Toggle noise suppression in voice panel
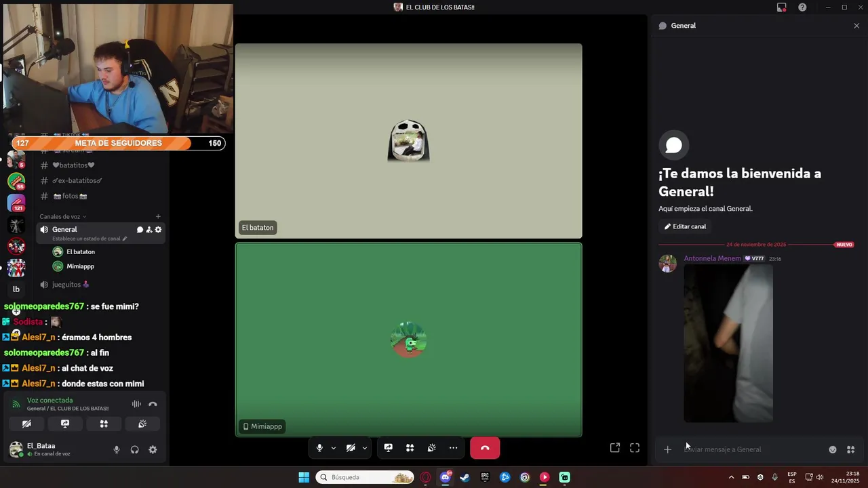The height and width of the screenshot is (488, 868). click(x=136, y=404)
